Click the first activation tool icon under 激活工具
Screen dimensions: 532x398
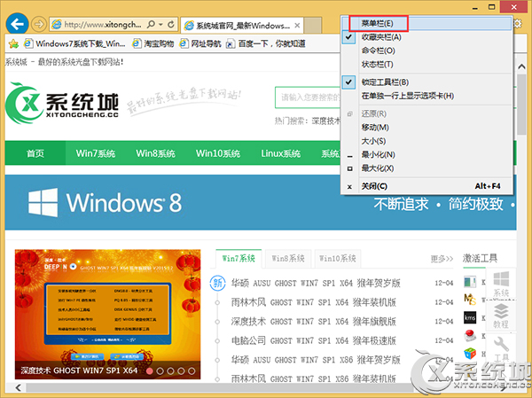(x=470, y=282)
